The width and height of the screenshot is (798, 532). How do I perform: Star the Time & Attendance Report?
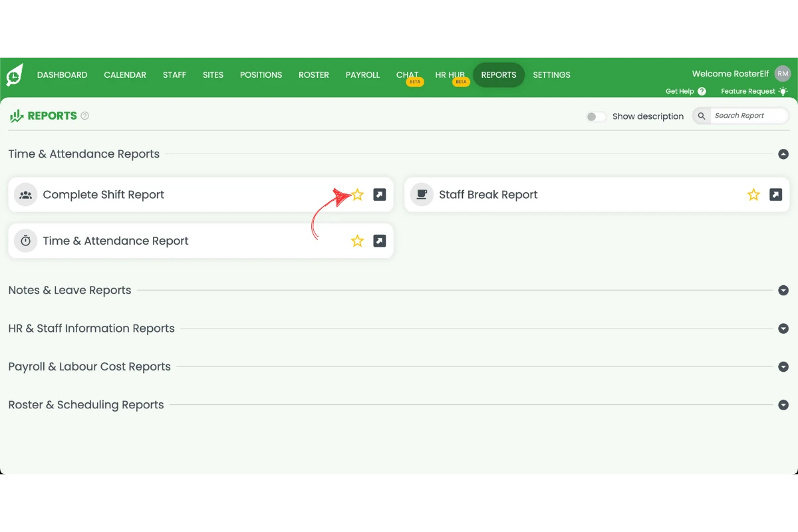(358, 241)
